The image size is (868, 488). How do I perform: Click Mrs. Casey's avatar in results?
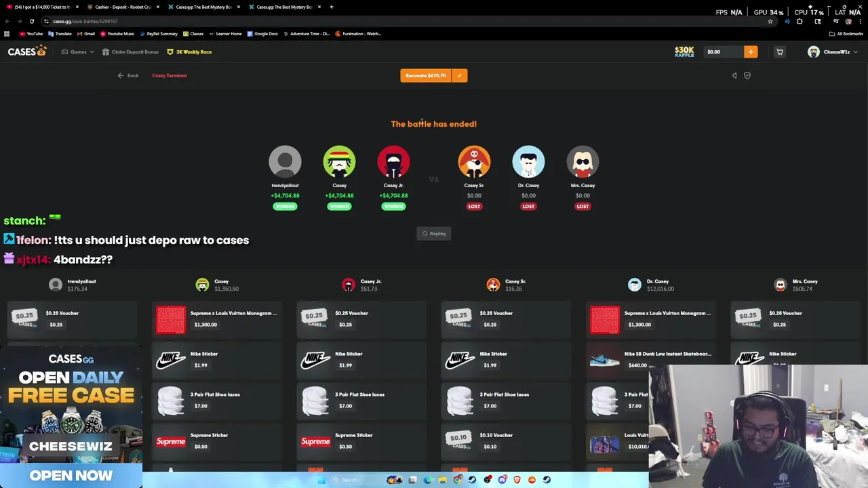pyautogui.click(x=583, y=162)
